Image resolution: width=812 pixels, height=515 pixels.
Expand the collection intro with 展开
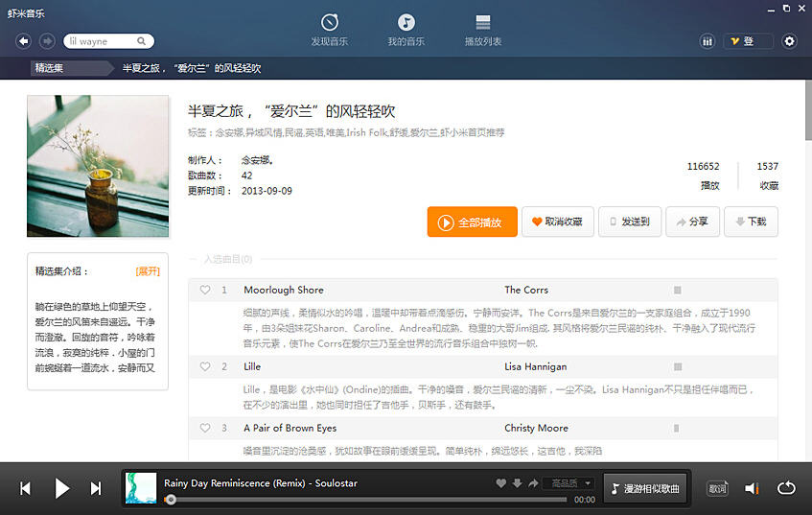148,271
